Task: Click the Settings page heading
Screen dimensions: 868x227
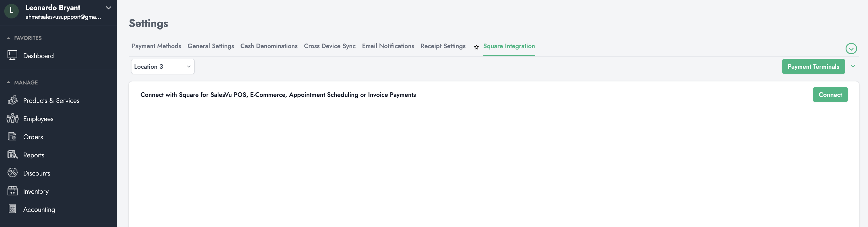Action: [x=148, y=23]
